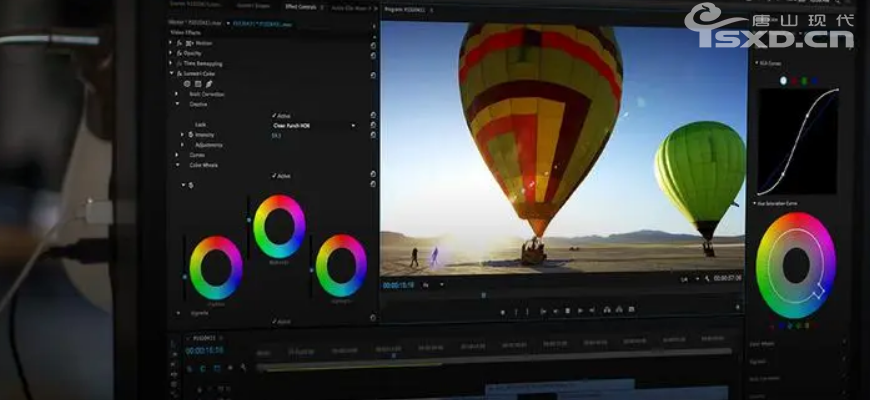Reset the Intensity parameter

(373, 135)
